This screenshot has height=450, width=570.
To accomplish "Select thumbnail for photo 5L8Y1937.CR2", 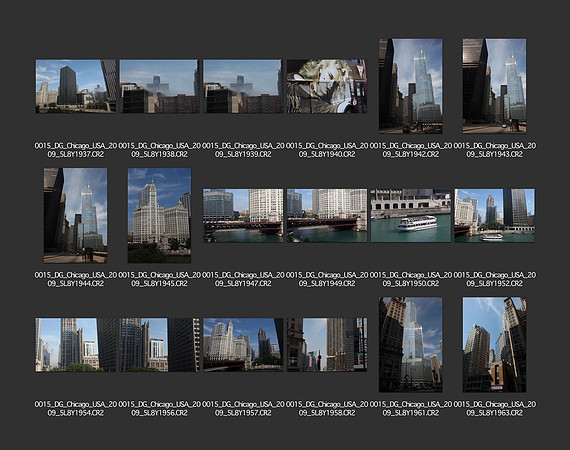I will click(76, 87).
